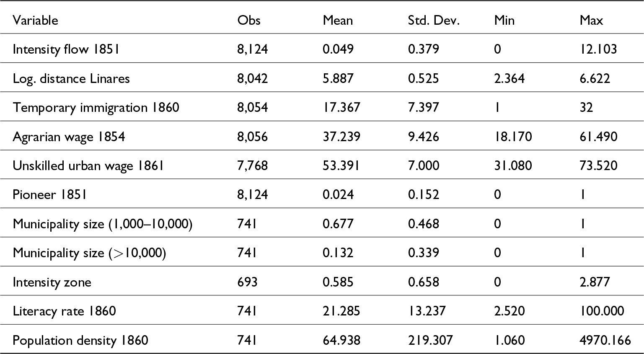This screenshot has width=644, height=354.
Task: Click the Unskilled urban wage 1861 label
Action: pyautogui.click(x=88, y=166)
